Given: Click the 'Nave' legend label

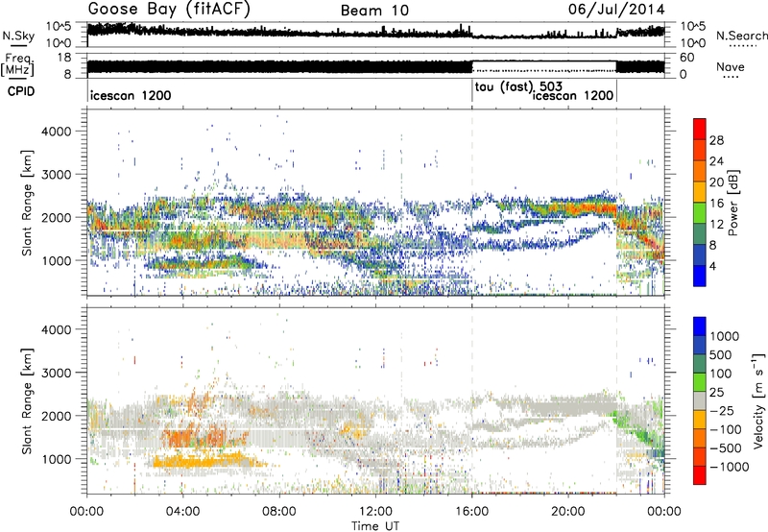Looking at the screenshot, I should (731, 66).
